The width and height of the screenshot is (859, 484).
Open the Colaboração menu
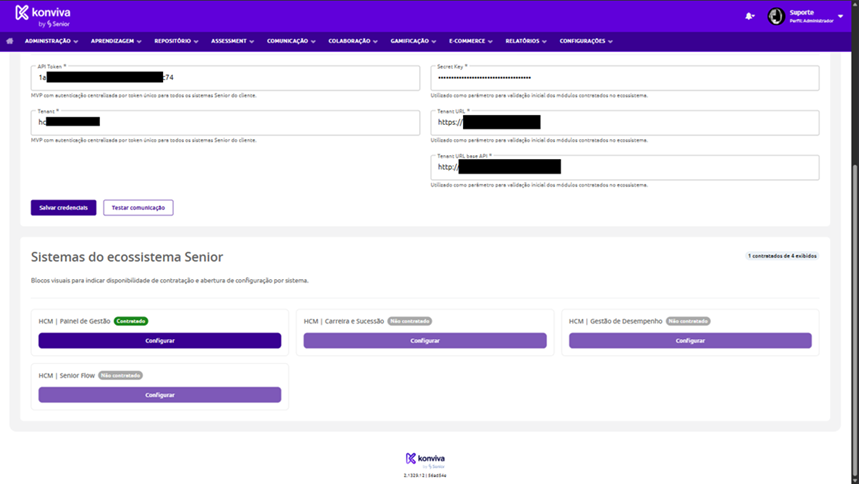pyautogui.click(x=353, y=41)
